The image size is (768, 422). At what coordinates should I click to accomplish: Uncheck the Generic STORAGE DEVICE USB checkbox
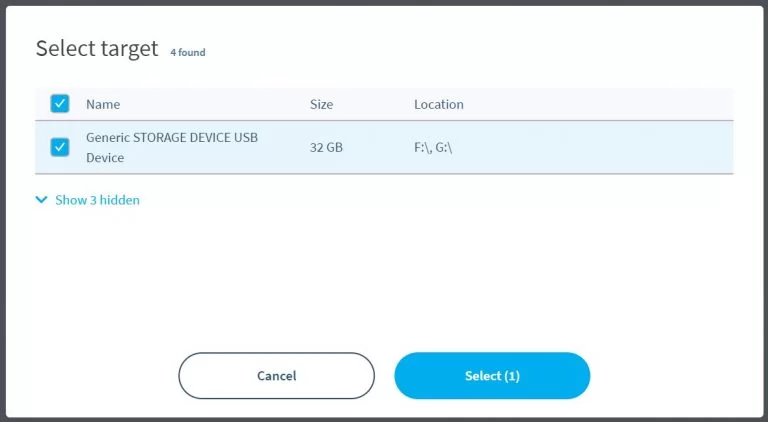click(x=60, y=147)
